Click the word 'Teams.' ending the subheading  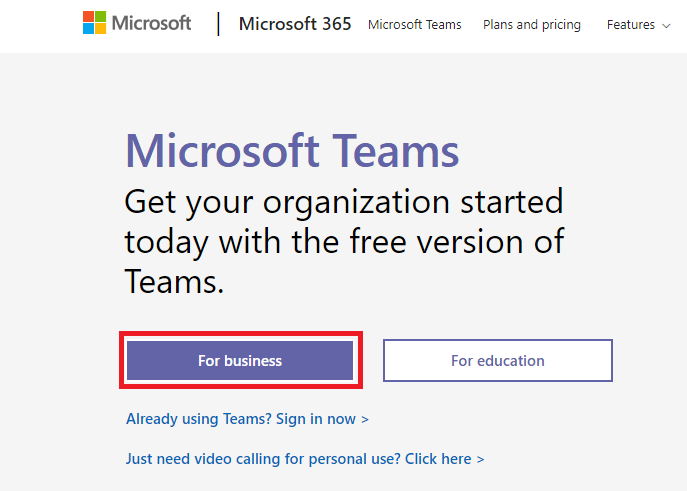pos(174,281)
